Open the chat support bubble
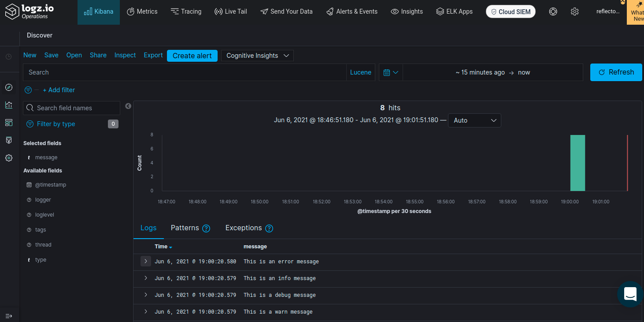This screenshot has height=322, width=644. click(630, 294)
